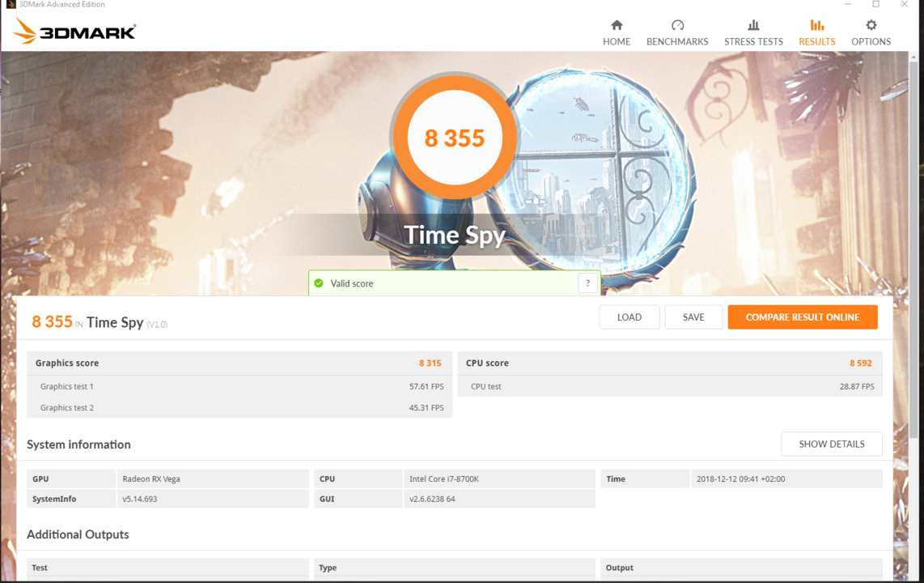Click the SystemInfo version v5.14.693

click(140, 499)
